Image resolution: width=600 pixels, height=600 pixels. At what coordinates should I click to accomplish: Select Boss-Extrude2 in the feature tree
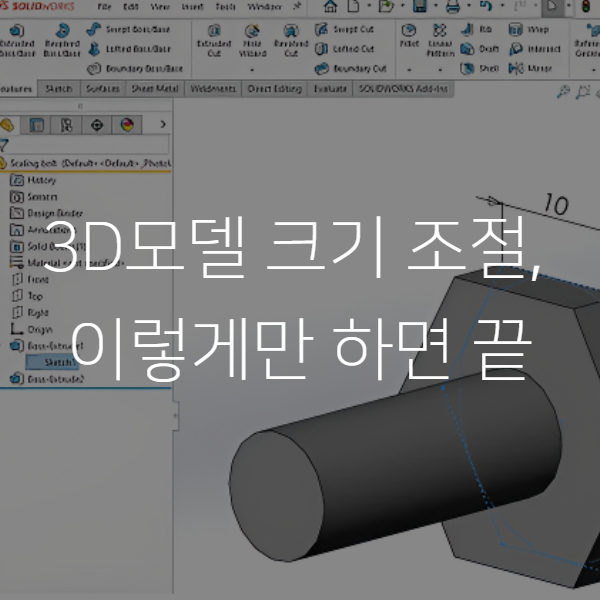(50, 379)
